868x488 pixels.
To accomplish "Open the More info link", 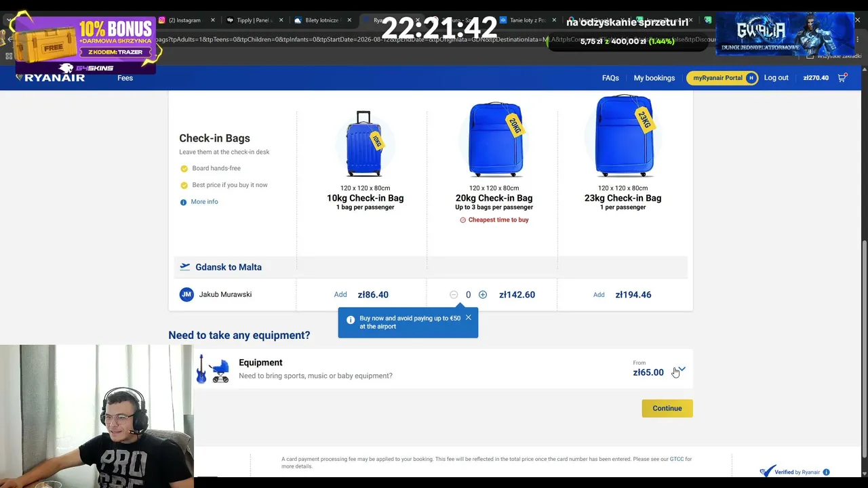I will 204,202.
